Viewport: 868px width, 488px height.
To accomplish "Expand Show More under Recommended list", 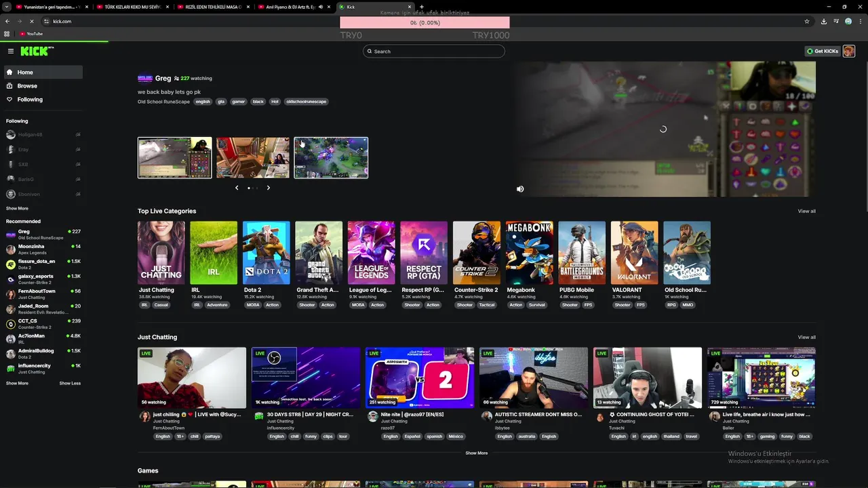I will (17, 384).
